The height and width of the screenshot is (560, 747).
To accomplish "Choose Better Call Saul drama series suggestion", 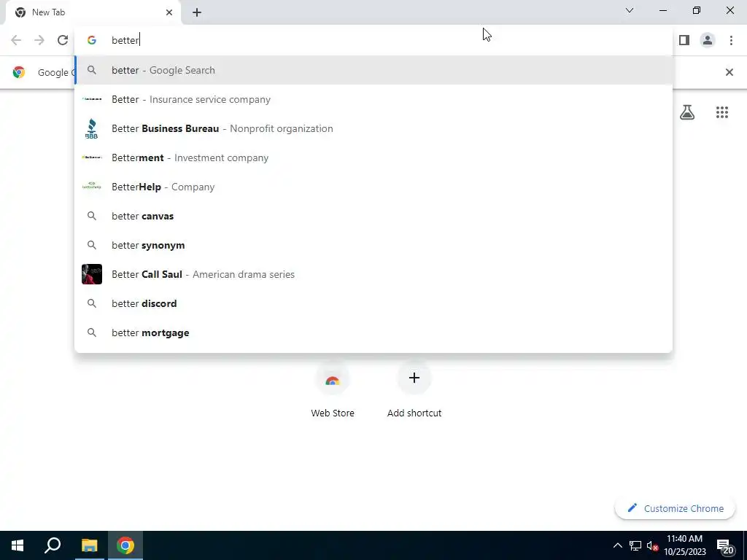I will coord(373,274).
